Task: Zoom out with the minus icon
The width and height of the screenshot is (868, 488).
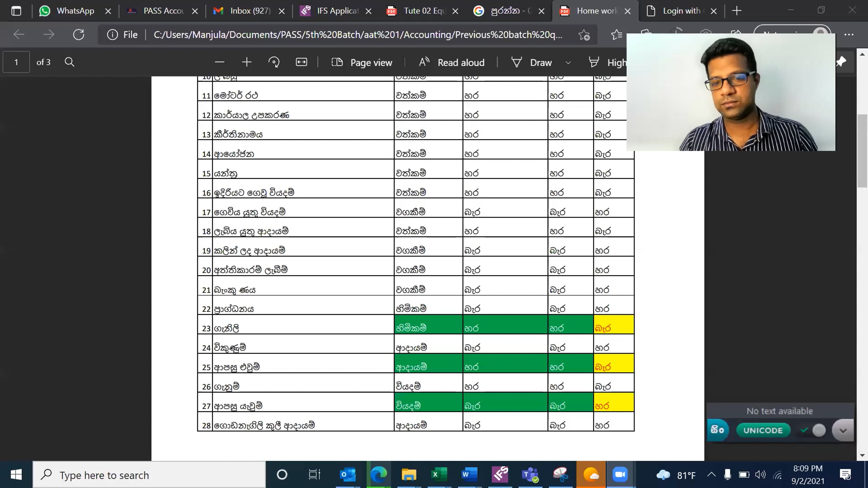Action: (219, 62)
